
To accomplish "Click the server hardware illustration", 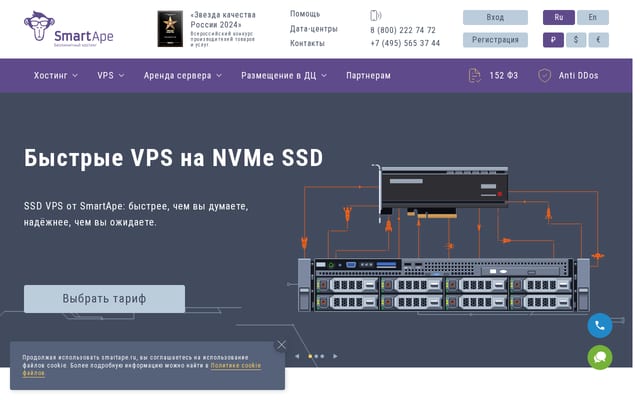I will 447,239.
